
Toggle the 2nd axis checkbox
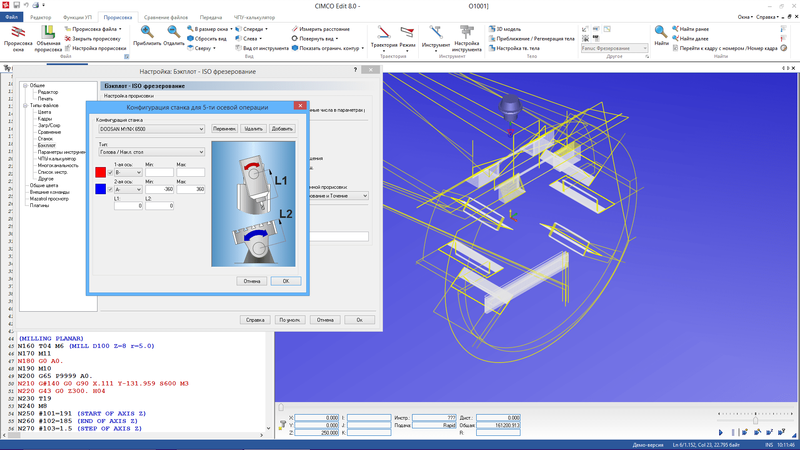(x=111, y=189)
